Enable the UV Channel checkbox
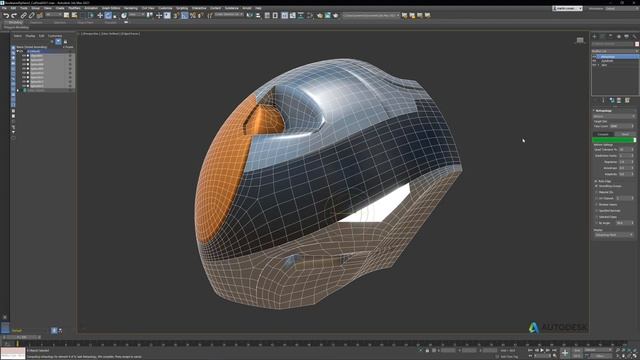 coord(596,198)
